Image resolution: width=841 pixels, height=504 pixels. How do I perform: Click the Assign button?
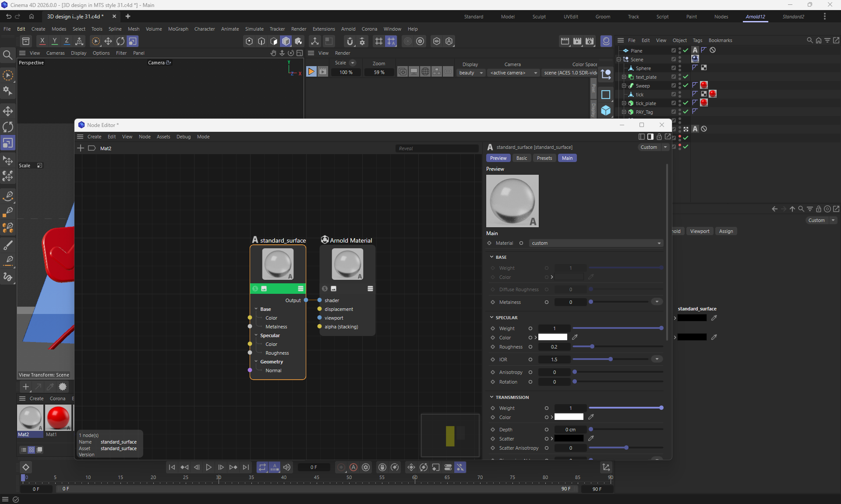(x=725, y=231)
